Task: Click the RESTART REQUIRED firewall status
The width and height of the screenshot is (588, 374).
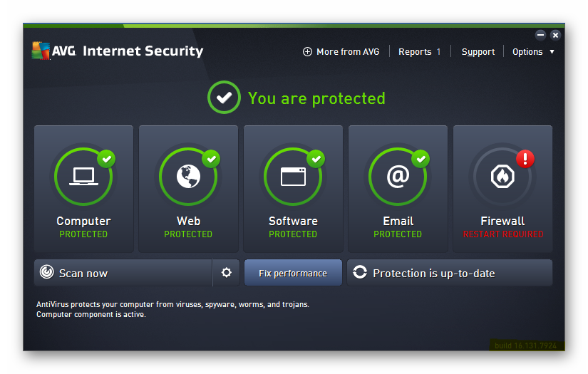Action: tap(503, 234)
